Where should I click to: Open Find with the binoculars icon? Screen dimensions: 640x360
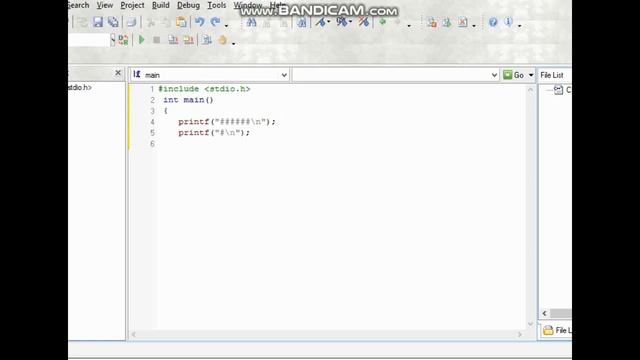coord(251,22)
